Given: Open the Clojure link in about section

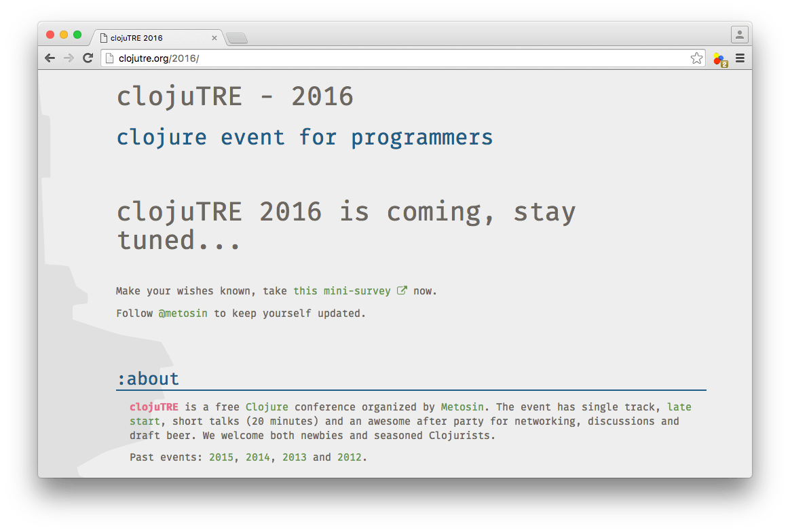Looking at the screenshot, I should pyautogui.click(x=267, y=407).
